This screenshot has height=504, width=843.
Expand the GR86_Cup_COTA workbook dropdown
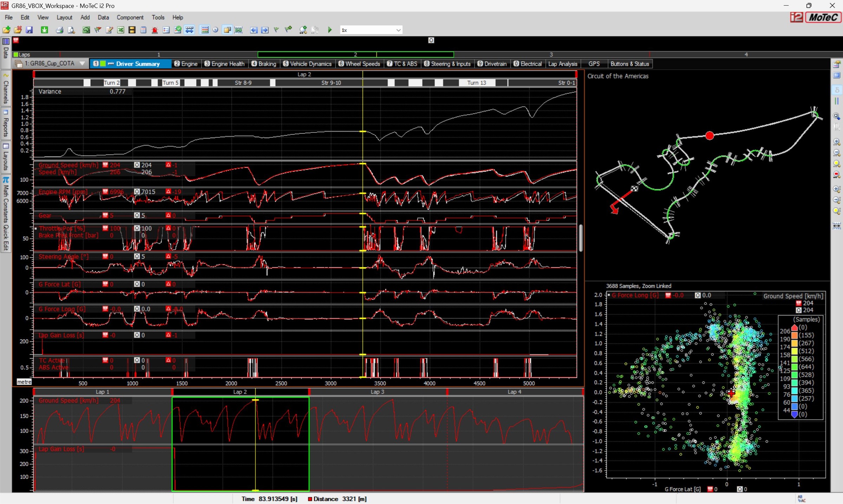(x=82, y=64)
